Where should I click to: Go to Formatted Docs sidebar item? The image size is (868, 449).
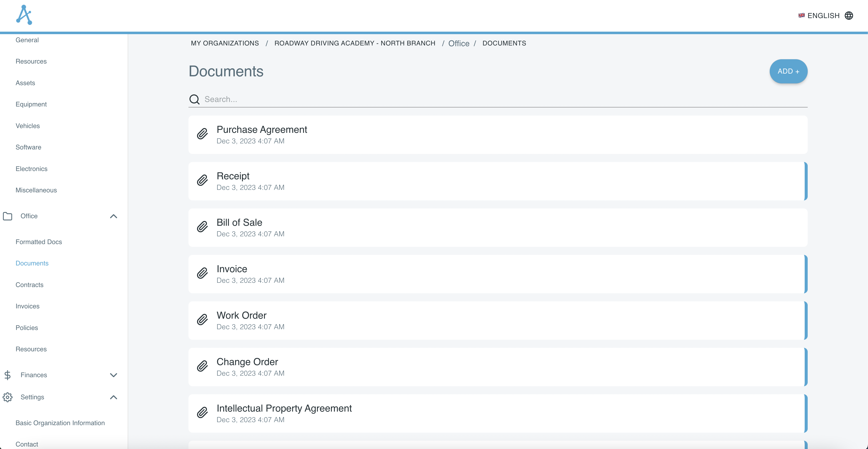(x=39, y=242)
